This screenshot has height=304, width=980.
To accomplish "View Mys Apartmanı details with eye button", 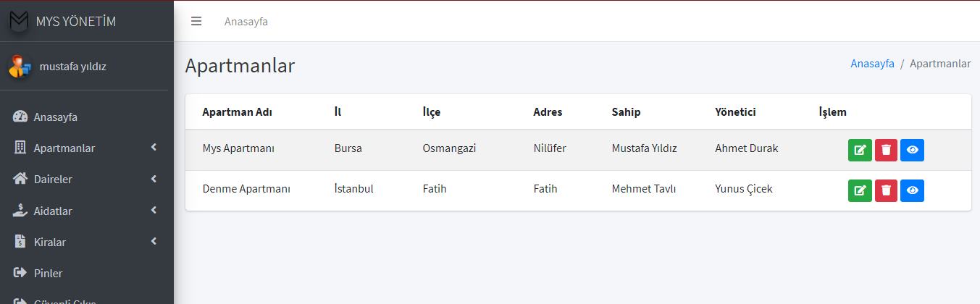I will click(912, 150).
